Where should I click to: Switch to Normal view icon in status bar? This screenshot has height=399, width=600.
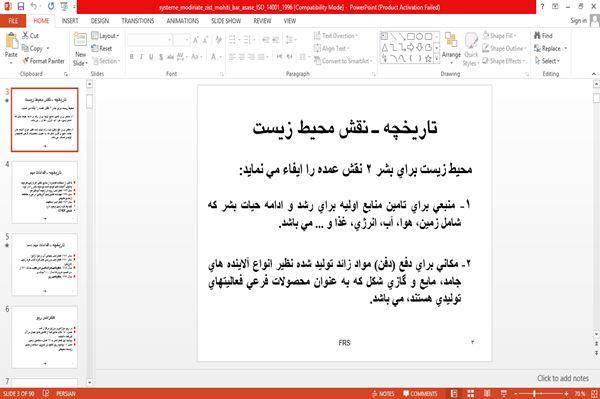(454, 394)
